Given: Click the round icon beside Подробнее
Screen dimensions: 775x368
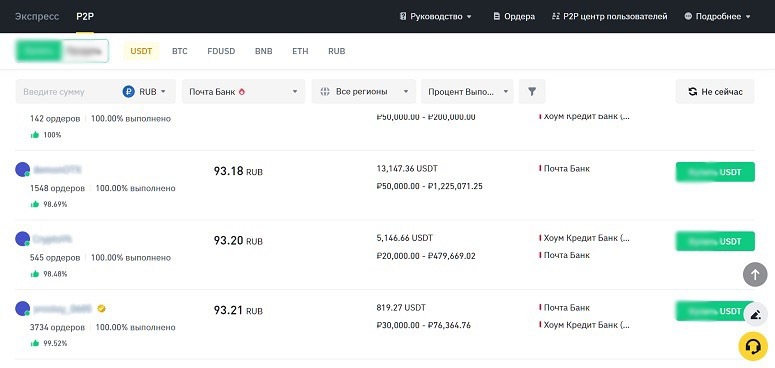Looking at the screenshot, I should (688, 16).
